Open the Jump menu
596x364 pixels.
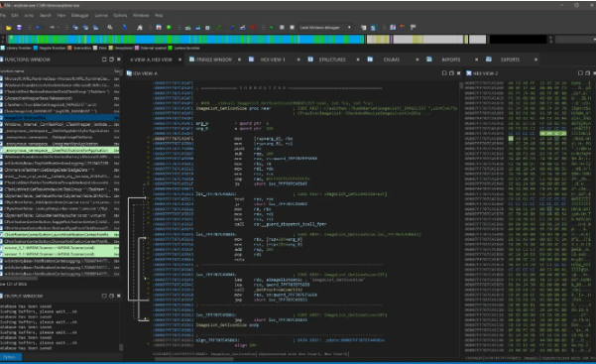pos(29,16)
